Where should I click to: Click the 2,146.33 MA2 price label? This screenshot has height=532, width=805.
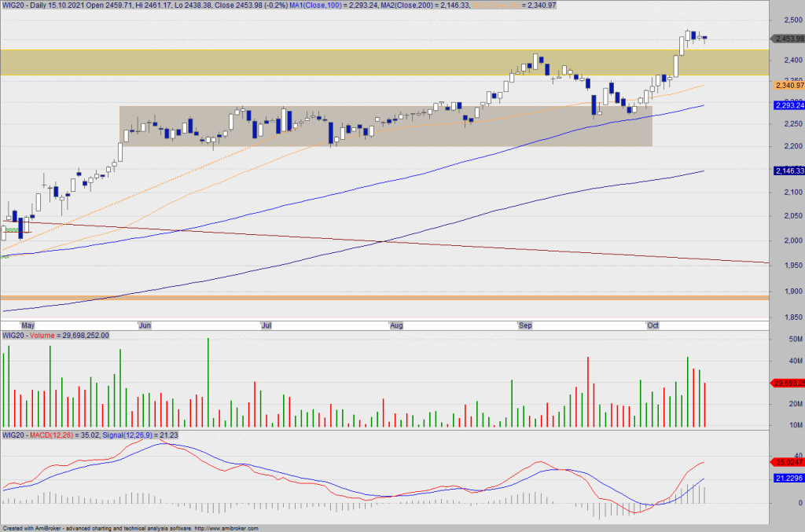(788, 171)
